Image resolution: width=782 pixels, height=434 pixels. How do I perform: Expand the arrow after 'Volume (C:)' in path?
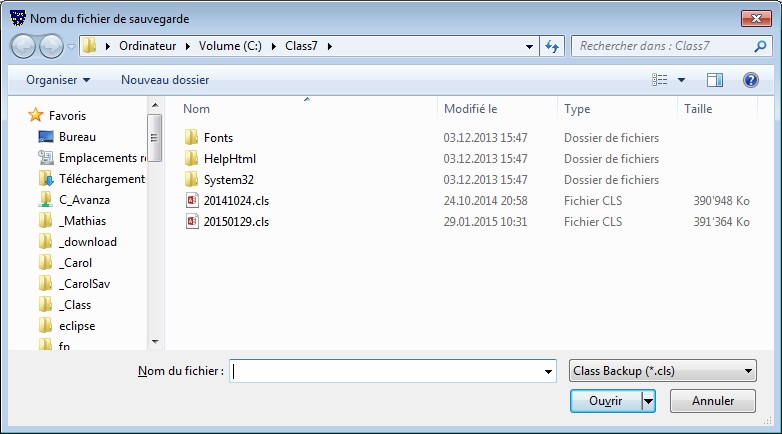(x=273, y=46)
